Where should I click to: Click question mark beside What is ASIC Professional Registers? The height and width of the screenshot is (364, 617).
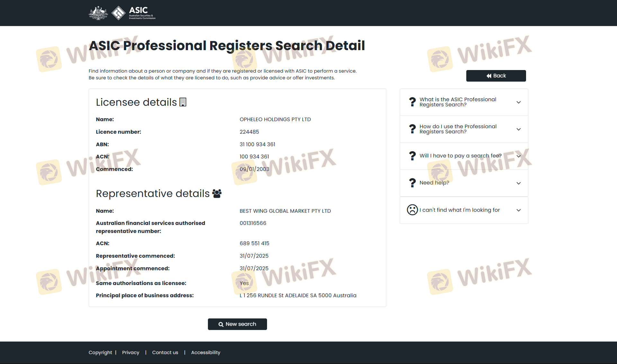pos(412,102)
